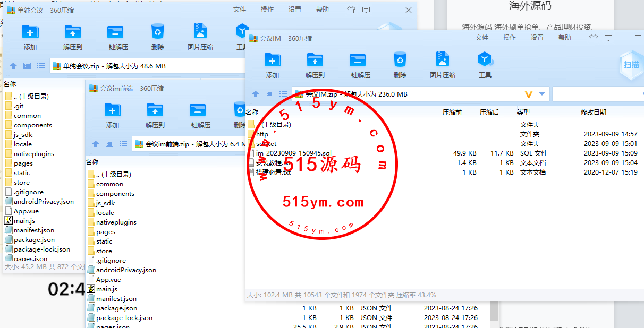Click feedback message icon in 单纯会议 title bar
The height and width of the screenshot is (328, 644).
tap(366, 10)
